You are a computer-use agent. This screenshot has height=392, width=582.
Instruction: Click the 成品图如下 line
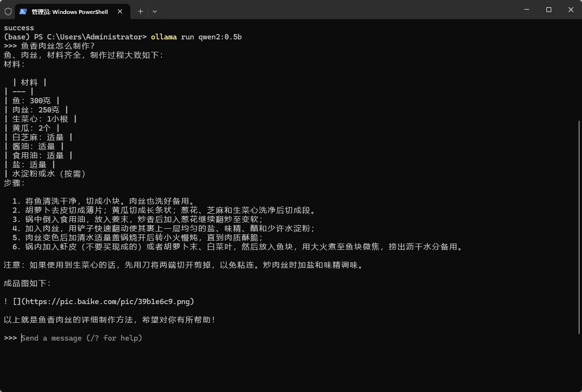27,283
